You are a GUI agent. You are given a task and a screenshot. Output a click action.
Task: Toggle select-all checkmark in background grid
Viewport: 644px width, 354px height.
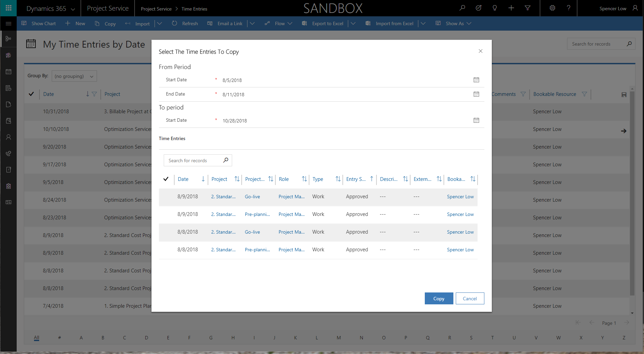tap(31, 94)
